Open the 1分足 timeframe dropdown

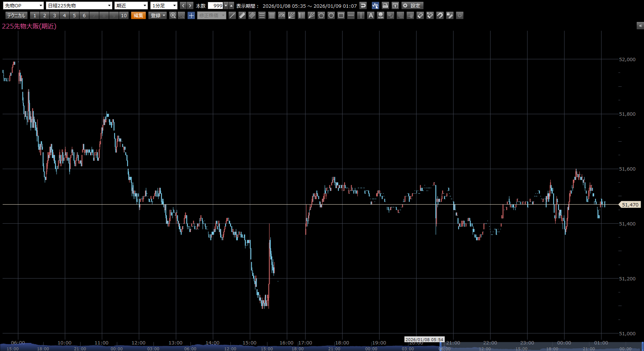(164, 5)
